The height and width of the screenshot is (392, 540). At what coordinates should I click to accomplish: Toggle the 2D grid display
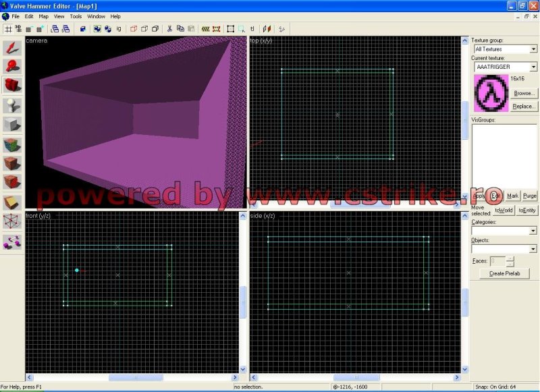point(8,29)
